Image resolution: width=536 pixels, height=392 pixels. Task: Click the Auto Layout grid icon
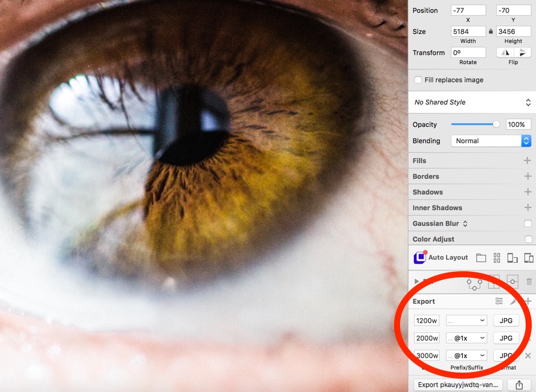point(497,258)
